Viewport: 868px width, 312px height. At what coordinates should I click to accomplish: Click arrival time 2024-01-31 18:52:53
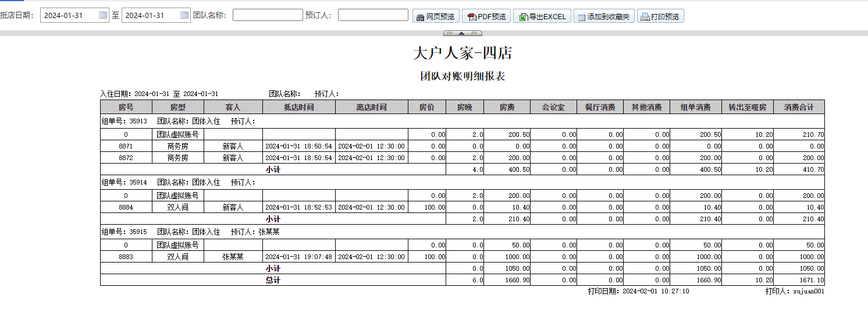click(299, 207)
